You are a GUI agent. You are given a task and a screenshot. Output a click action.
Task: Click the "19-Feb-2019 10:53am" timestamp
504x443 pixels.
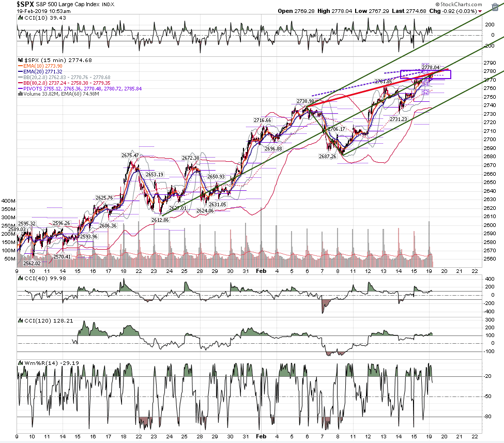(x=44, y=11)
